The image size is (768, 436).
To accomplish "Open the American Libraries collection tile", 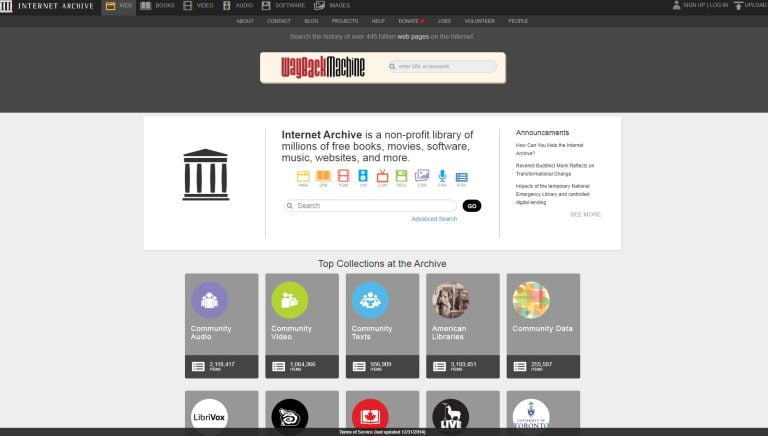I will coord(463,326).
